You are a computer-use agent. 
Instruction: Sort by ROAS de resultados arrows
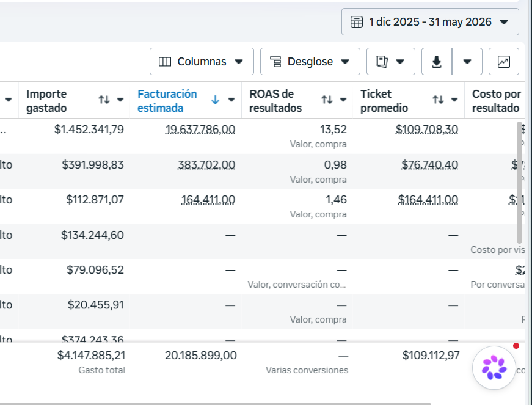pyautogui.click(x=327, y=100)
